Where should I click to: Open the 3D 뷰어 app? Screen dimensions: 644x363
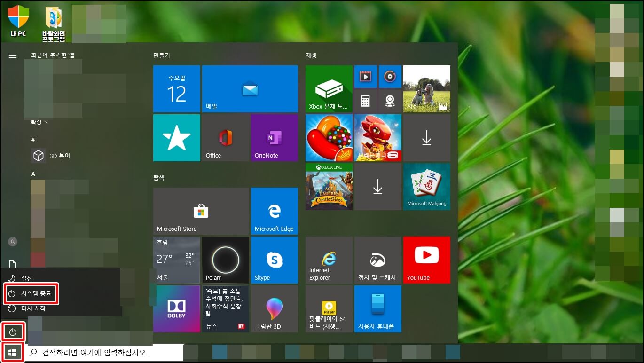pos(51,156)
